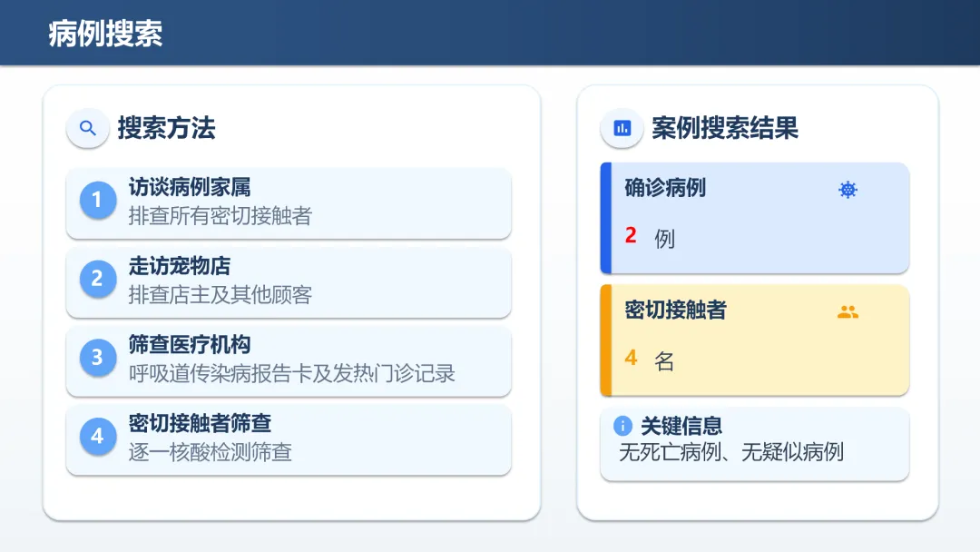Click the number 3 circle badge
Image resolution: width=980 pixels, height=552 pixels.
97,357
